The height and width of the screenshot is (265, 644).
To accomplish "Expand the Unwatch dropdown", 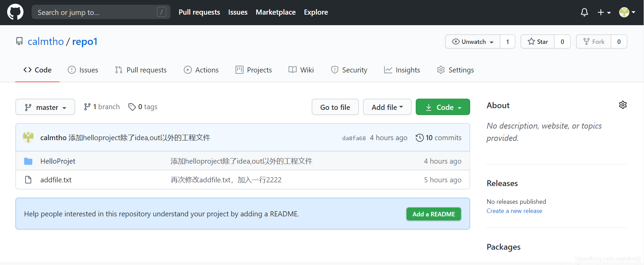I will pyautogui.click(x=473, y=42).
